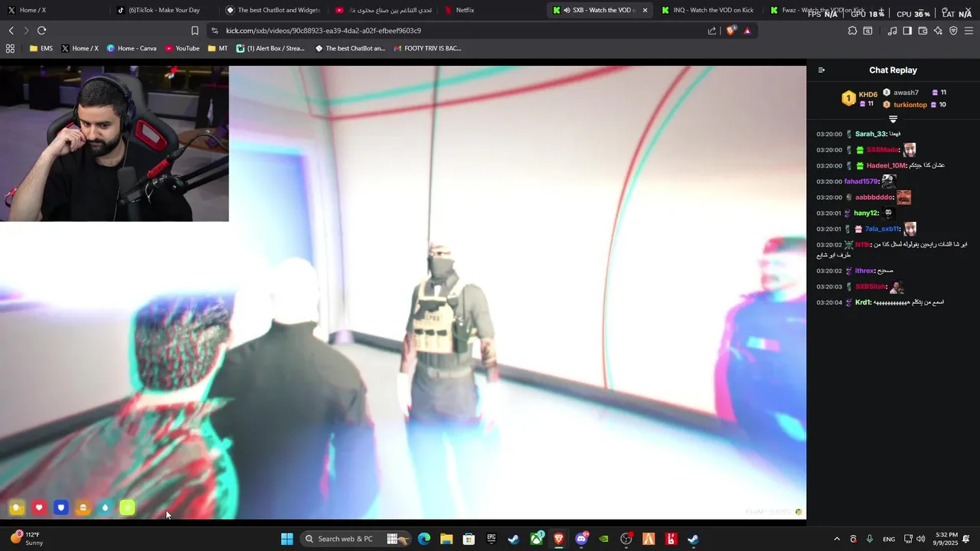The height and width of the screenshot is (551, 980).
Task: Open File Explorer from the taskbar
Action: [446, 539]
